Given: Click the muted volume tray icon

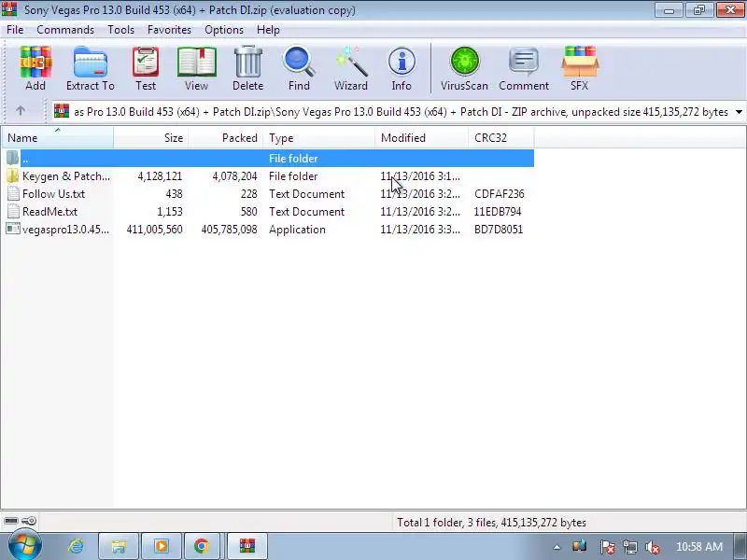Looking at the screenshot, I should click(x=652, y=547).
